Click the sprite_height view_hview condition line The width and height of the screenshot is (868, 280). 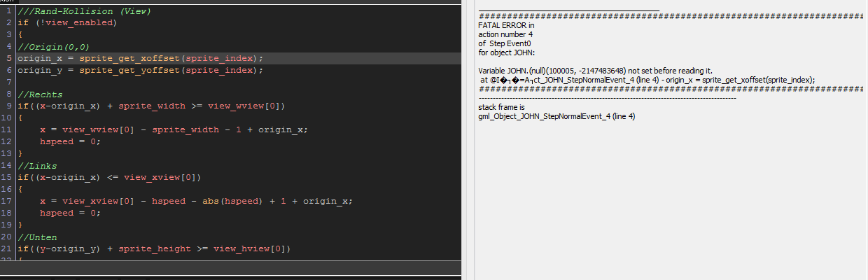[x=153, y=248]
